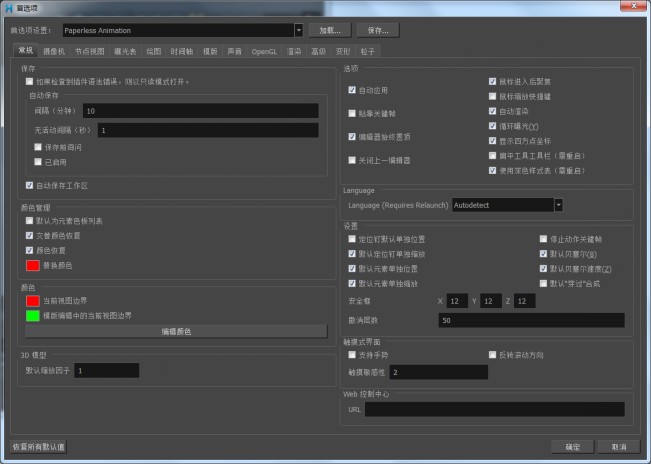Image resolution: width=651 pixels, height=464 pixels.
Task: Click the red 替换颜色 swatch
Action: tap(33, 265)
